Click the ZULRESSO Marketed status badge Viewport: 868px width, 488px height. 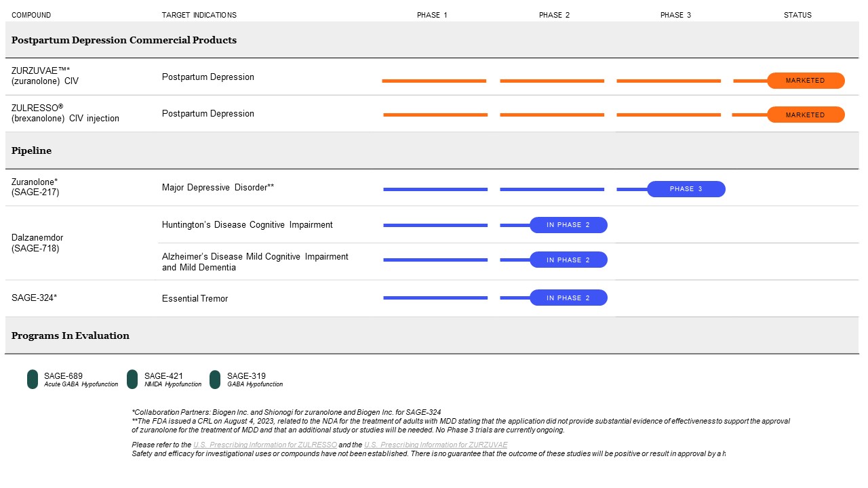point(806,115)
